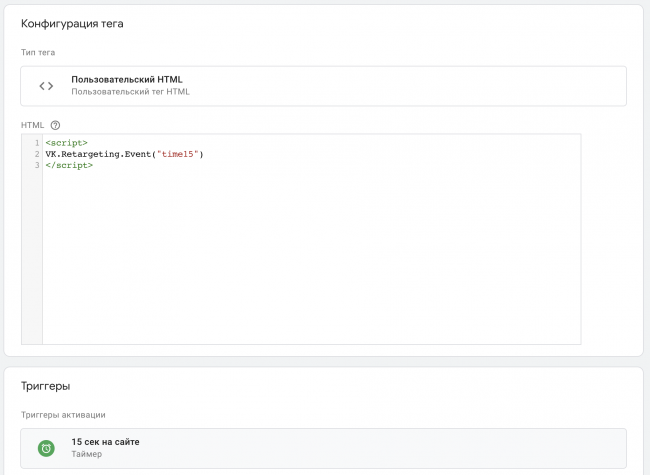Click line number 3 in editor gutter

36,165
